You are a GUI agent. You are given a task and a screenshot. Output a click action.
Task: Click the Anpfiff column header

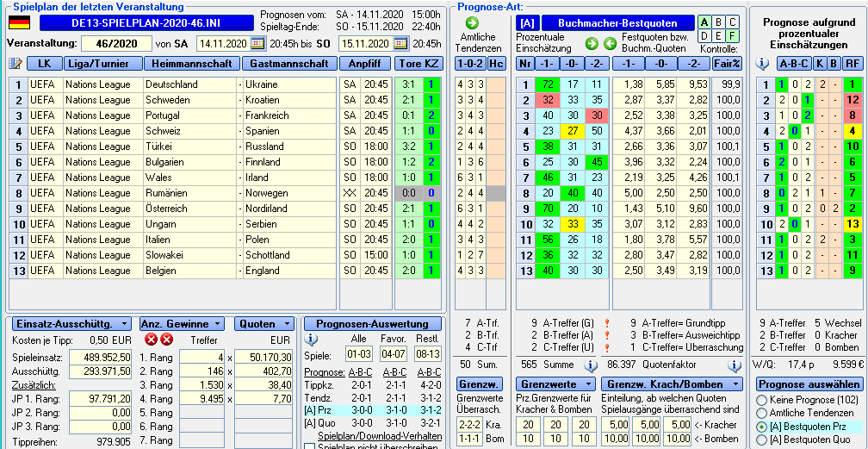(365, 64)
